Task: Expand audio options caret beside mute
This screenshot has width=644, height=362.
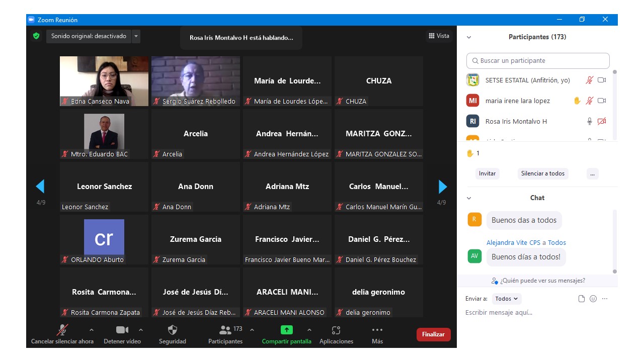Action: click(91, 330)
